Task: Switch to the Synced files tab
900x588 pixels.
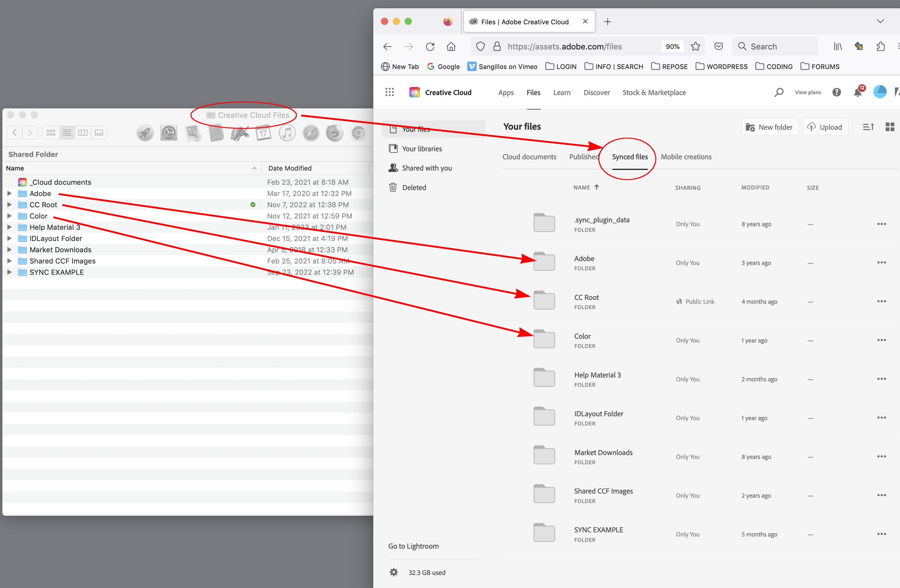Action: tap(630, 156)
